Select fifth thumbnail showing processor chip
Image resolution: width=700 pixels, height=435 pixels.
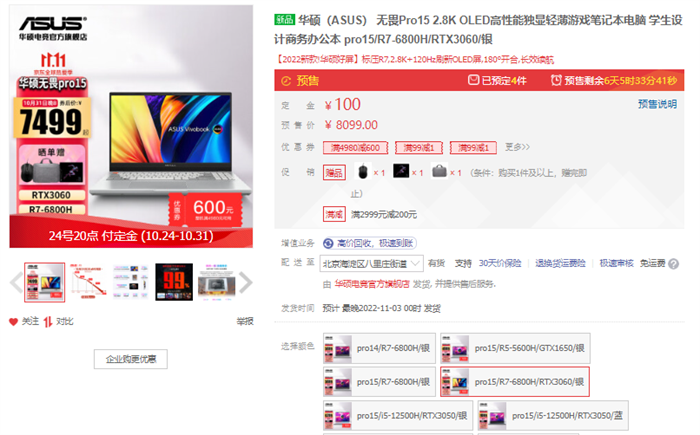pyautogui.click(x=217, y=282)
